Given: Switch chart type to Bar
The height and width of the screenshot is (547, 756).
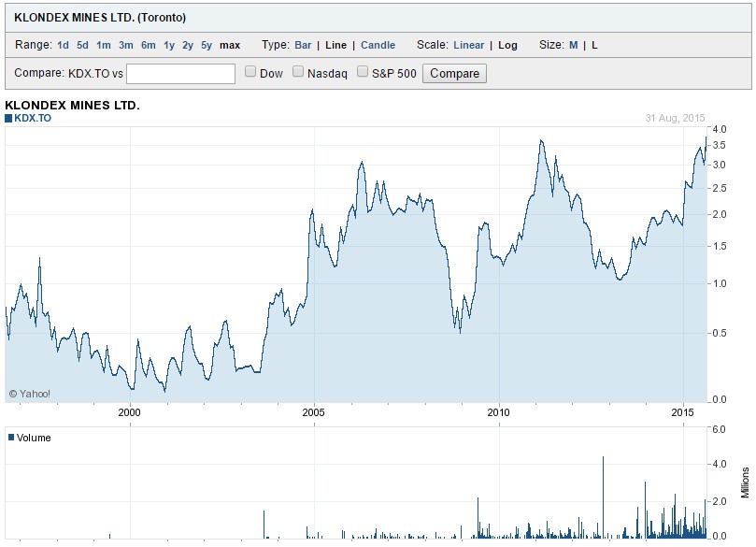Looking at the screenshot, I should [303, 45].
